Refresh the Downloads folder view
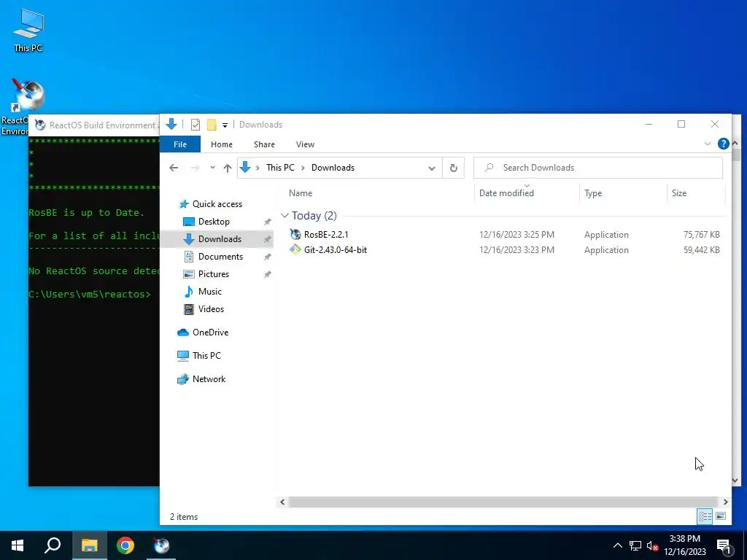Image resolution: width=747 pixels, height=560 pixels. pyautogui.click(x=454, y=168)
